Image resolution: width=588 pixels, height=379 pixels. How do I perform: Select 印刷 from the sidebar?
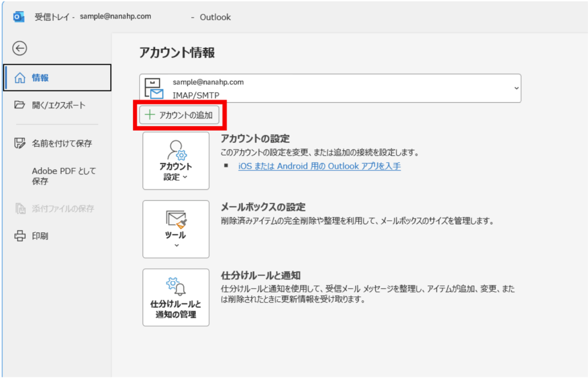tap(40, 236)
